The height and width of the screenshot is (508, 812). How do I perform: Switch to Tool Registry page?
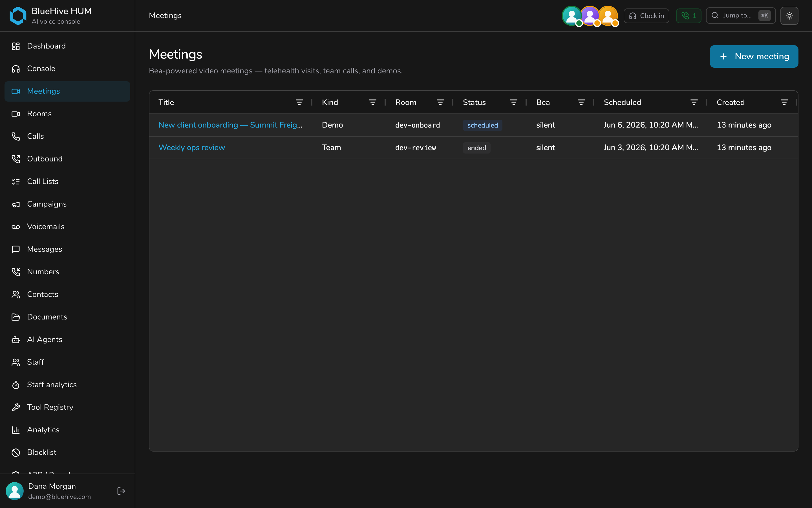coord(67,407)
